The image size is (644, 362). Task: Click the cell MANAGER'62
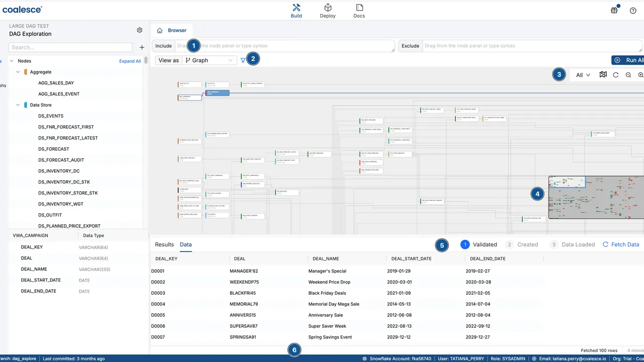point(244,271)
